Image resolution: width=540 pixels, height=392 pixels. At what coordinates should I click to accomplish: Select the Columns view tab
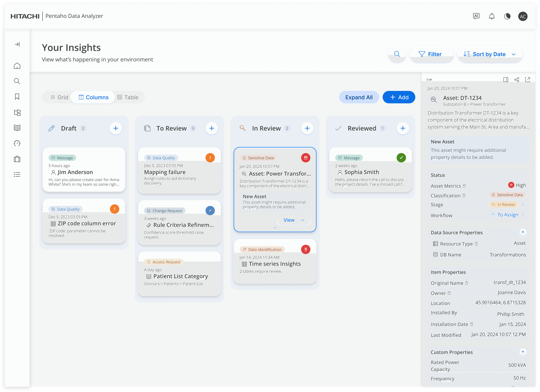(x=93, y=97)
